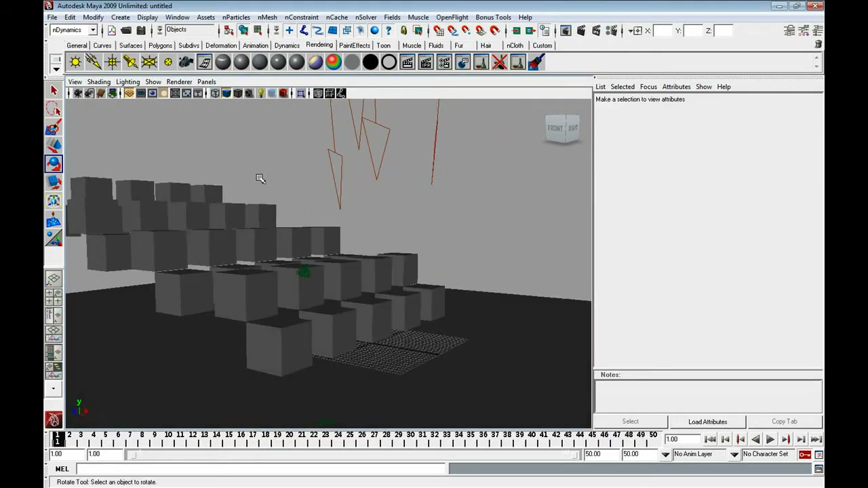This screenshot has width=868, height=488.
Task: Switch to the Polygons shelf tab
Action: pyautogui.click(x=160, y=45)
